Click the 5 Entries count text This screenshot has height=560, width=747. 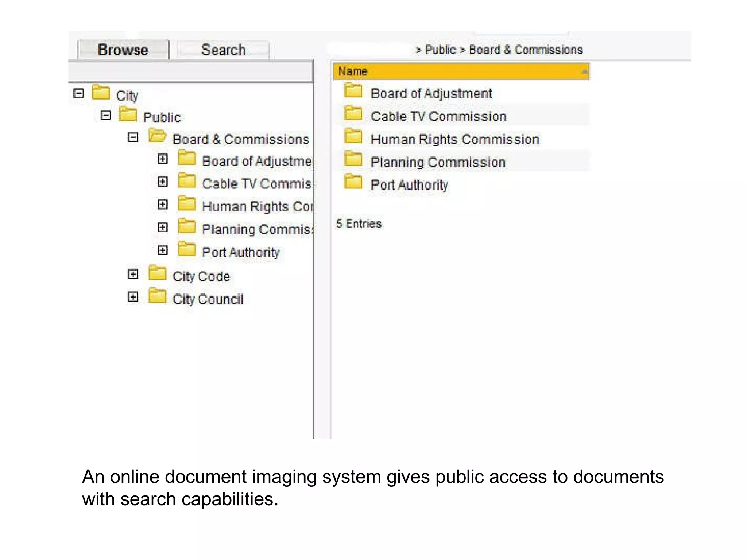[x=359, y=223]
